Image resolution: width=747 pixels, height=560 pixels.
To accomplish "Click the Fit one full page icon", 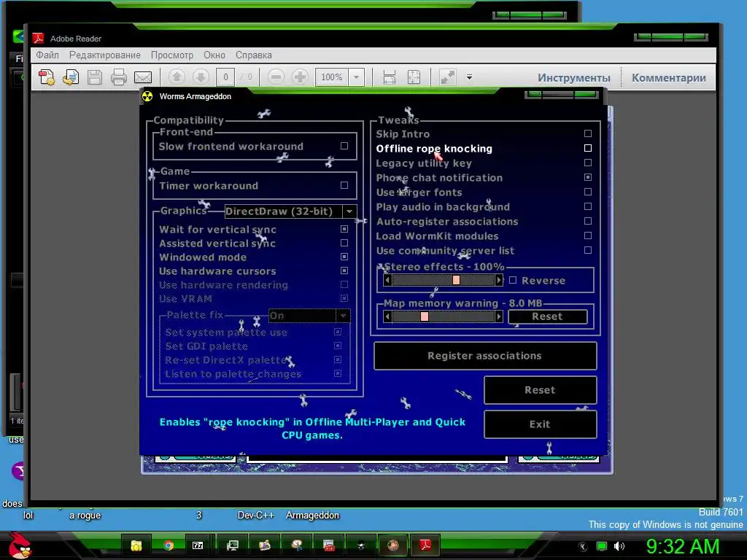I will click(414, 77).
